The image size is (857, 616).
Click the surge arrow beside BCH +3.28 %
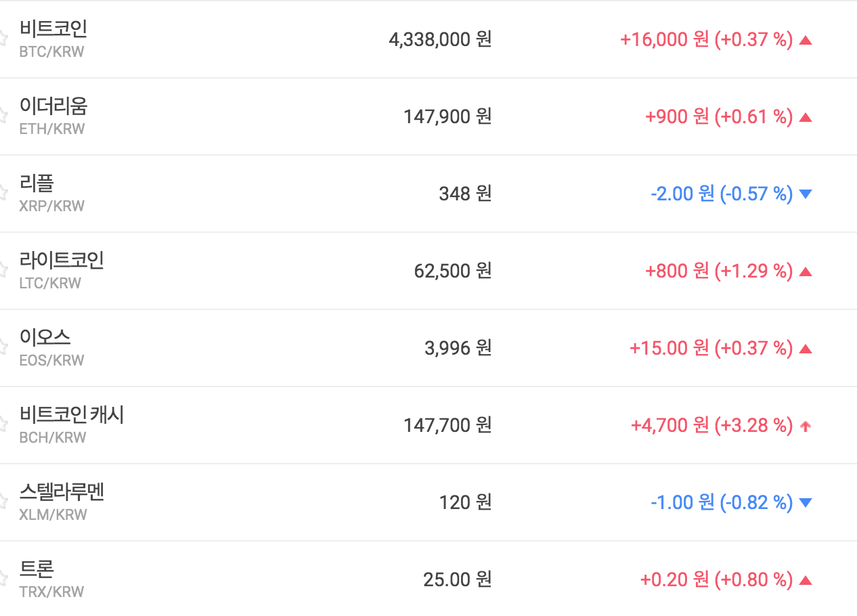[x=805, y=426]
